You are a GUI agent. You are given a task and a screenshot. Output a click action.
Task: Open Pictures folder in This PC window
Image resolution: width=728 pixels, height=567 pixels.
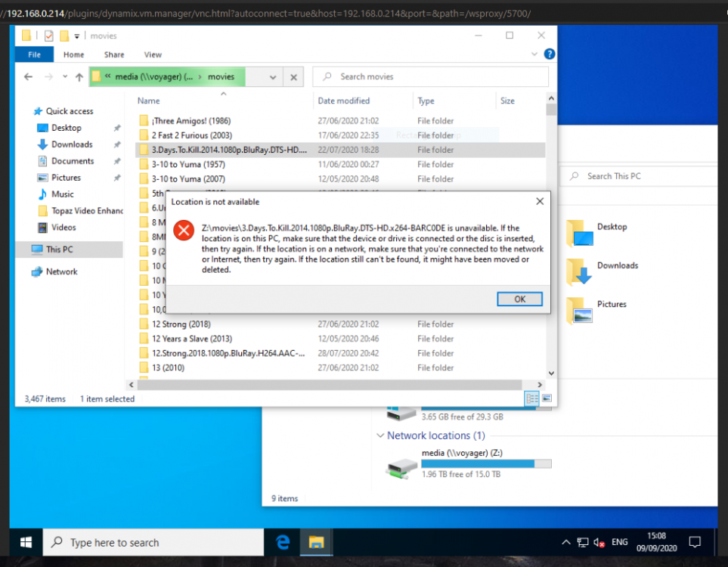tap(597, 310)
